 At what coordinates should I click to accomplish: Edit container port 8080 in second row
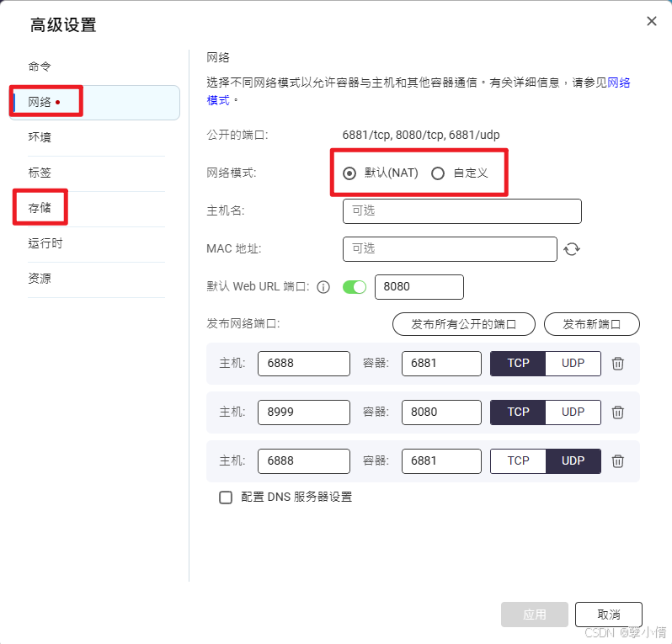441,412
